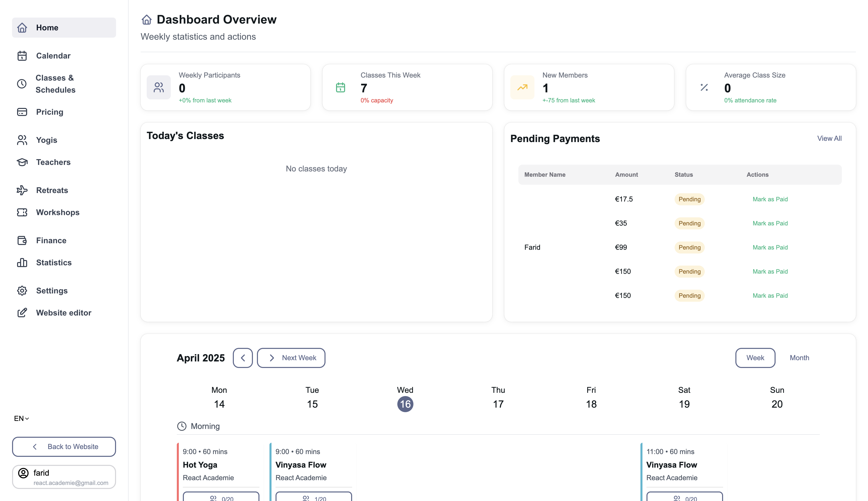Go to previous week with left chevron
868x501 pixels.
tap(243, 358)
